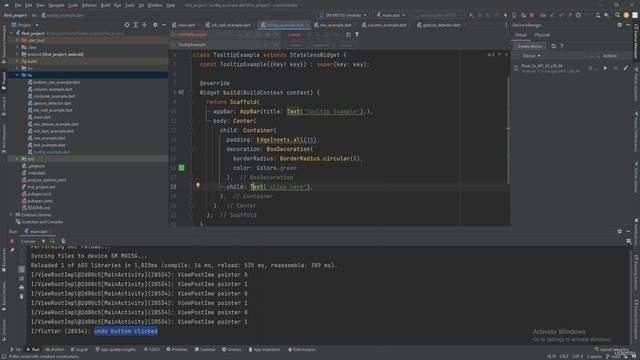This screenshot has width=640, height=360.
Task: Open the App Inspection tool window
Action: point(264,349)
